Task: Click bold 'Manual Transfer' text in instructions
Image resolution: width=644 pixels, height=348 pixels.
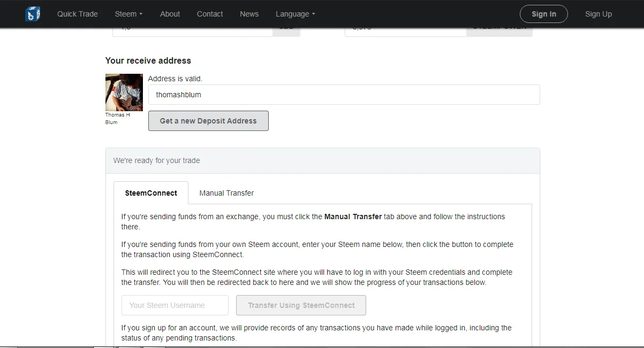Action: click(x=353, y=216)
